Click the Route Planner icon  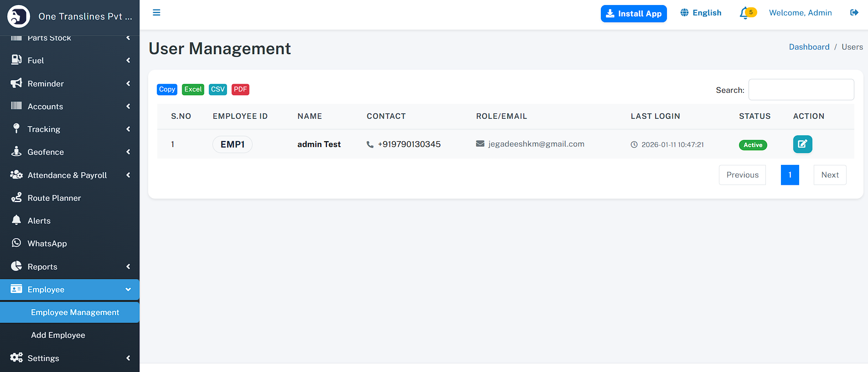pos(16,198)
